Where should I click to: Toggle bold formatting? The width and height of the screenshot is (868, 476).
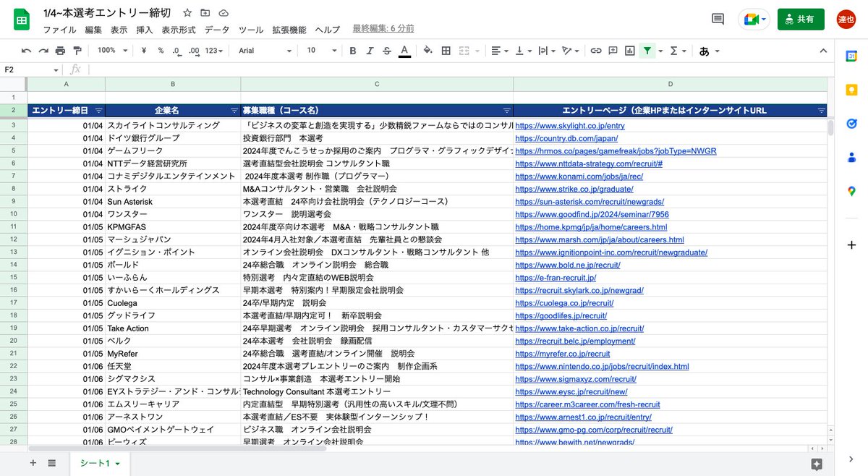tap(353, 51)
